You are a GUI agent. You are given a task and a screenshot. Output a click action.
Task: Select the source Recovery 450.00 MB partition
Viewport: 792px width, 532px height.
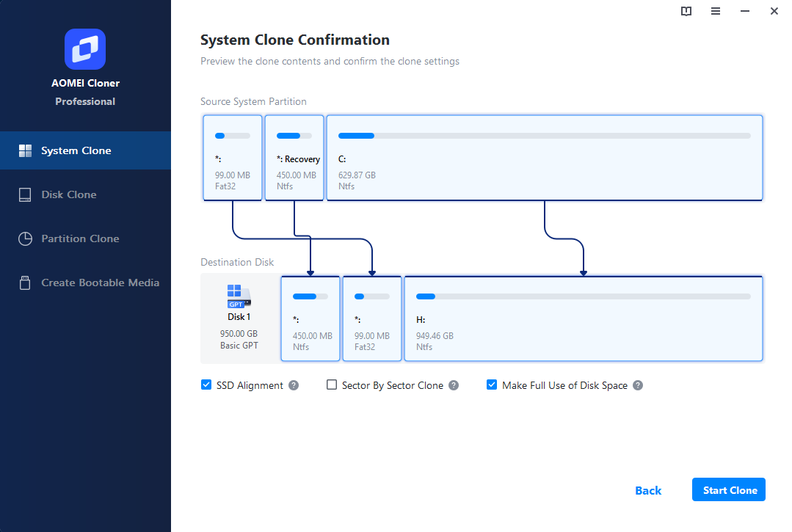pos(294,158)
